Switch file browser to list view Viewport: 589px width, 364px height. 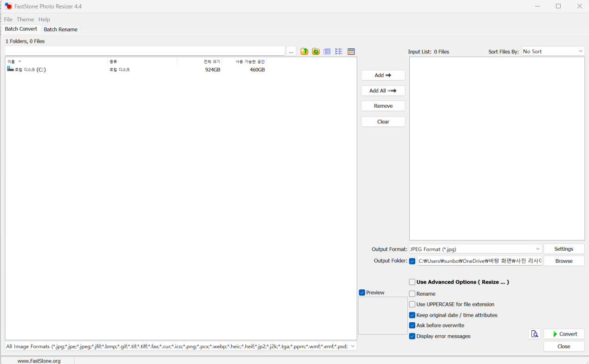(339, 52)
